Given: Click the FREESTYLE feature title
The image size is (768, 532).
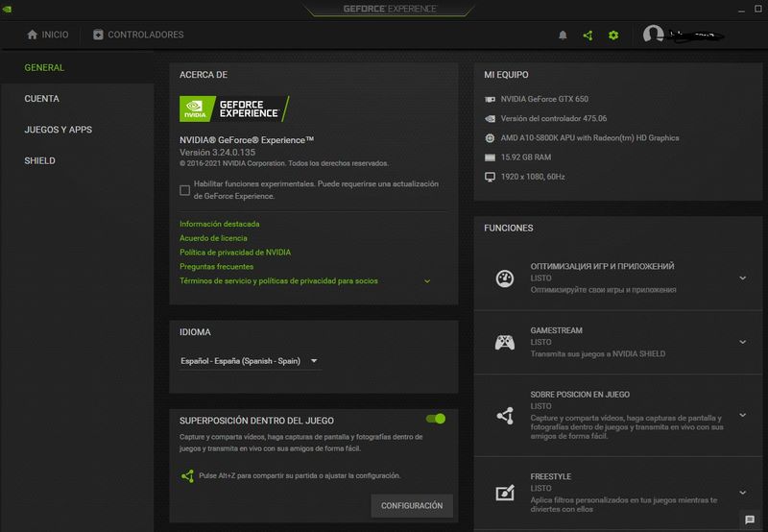Looking at the screenshot, I should (x=550, y=476).
